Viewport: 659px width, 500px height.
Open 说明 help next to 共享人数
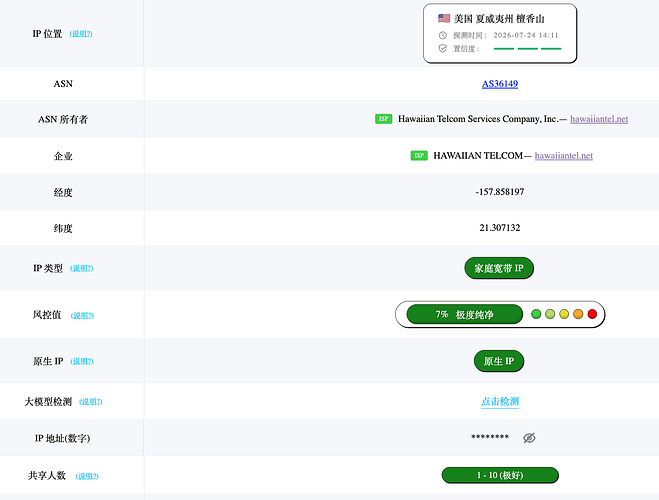[x=87, y=476]
